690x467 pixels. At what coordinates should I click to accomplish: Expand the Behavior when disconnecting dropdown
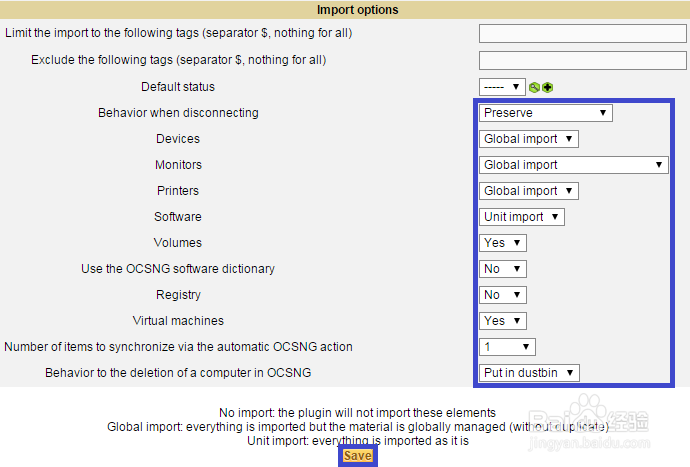[545, 113]
